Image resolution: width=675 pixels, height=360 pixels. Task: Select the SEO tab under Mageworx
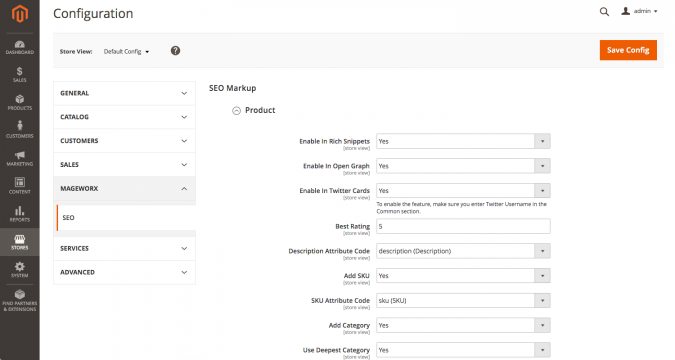click(x=126, y=218)
